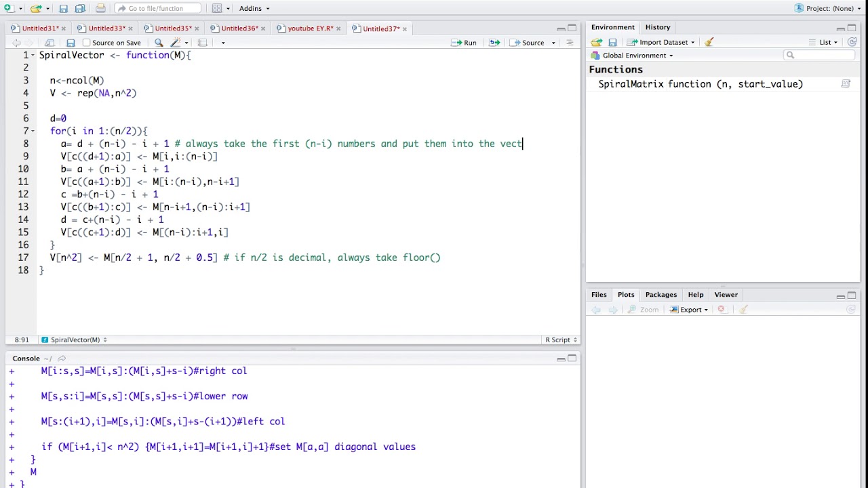Click the document outline icon
The width and height of the screenshot is (868, 488).
570,43
